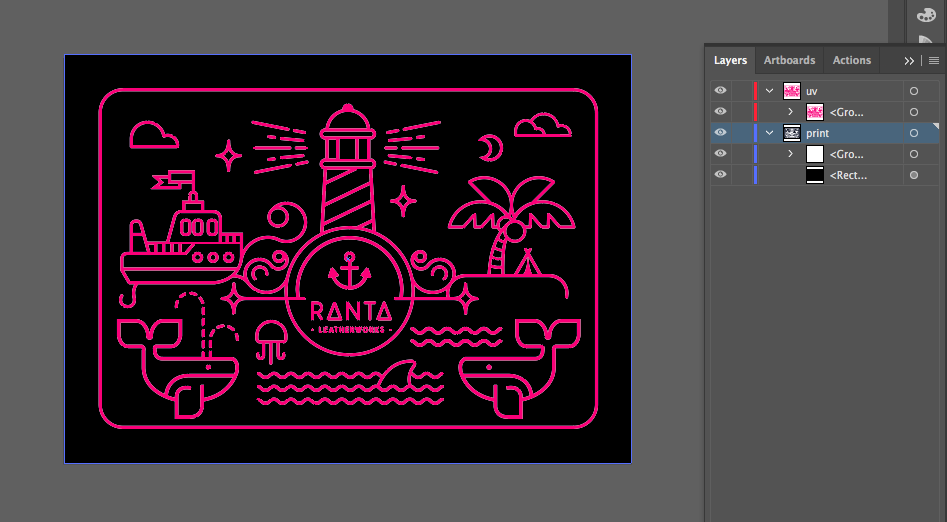Image resolution: width=947 pixels, height=522 pixels.
Task: Click the print layer thumbnail
Action: tap(792, 133)
